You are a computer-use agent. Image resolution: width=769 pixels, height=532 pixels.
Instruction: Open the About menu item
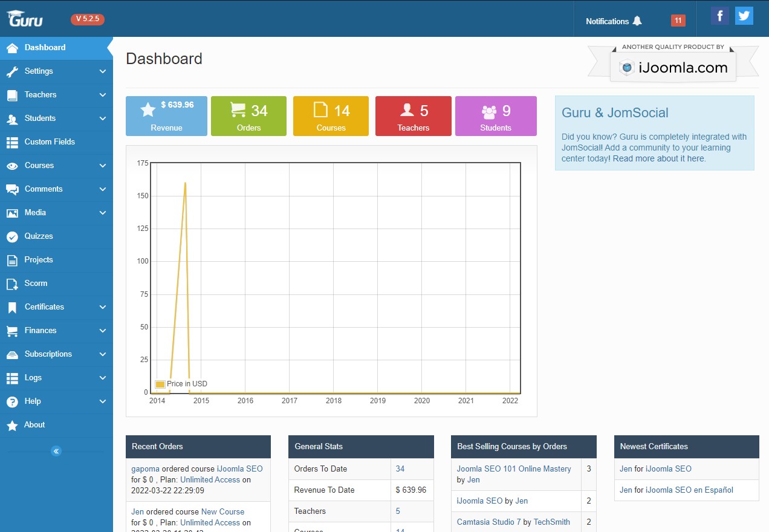[x=56, y=425]
